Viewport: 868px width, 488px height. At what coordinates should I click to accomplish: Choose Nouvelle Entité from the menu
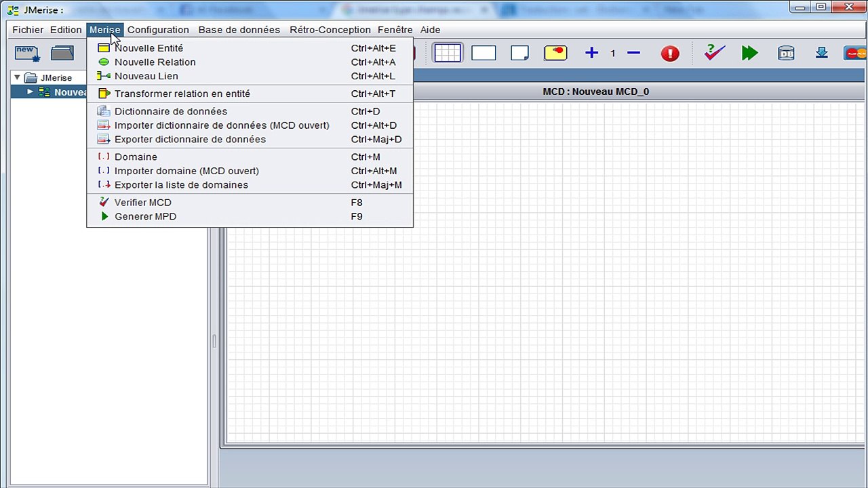[250, 48]
